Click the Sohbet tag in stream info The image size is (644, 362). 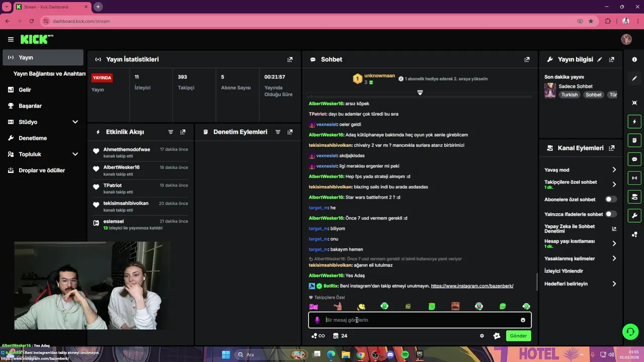coord(593,95)
